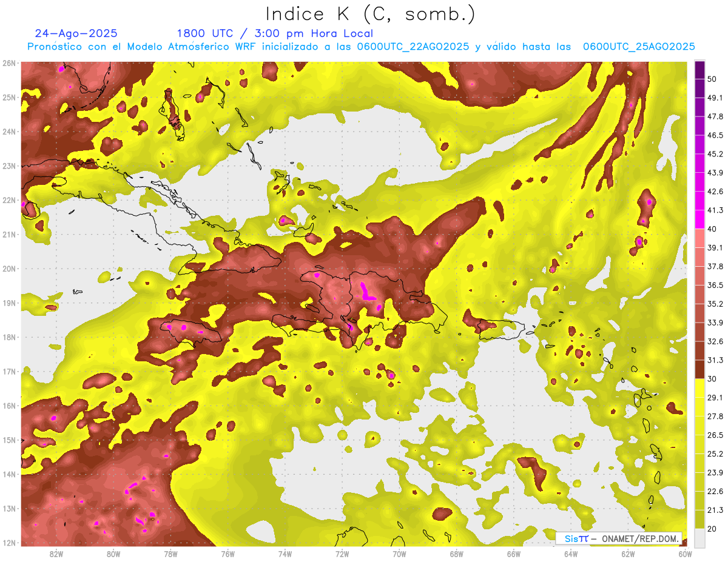Click the longitude label "82W"
This screenshot has height=562, width=728.
[56, 554]
